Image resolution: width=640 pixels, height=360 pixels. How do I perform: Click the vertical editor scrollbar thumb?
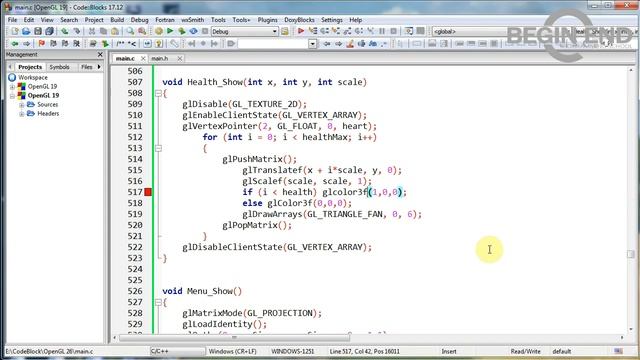coord(631,254)
